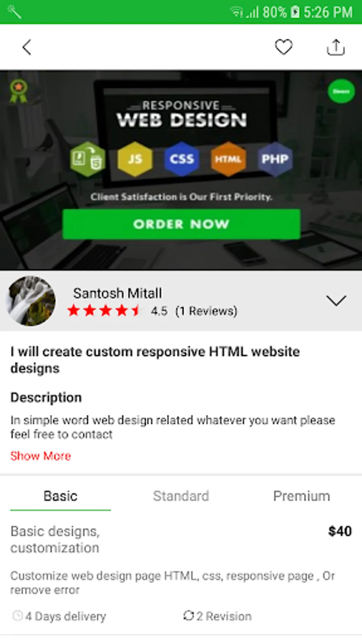The image size is (362, 644).
Task: Favorite this gig with heart icon
Action: pos(284,47)
